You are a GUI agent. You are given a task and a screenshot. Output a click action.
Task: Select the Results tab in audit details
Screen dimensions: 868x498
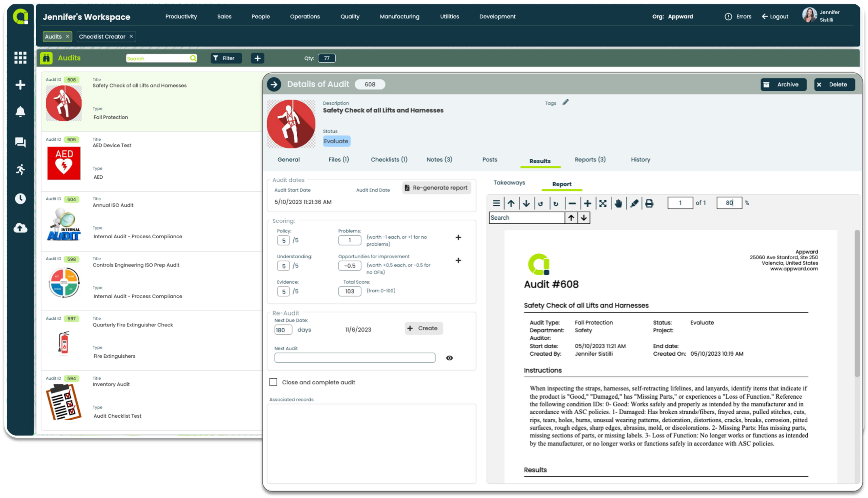pos(540,160)
